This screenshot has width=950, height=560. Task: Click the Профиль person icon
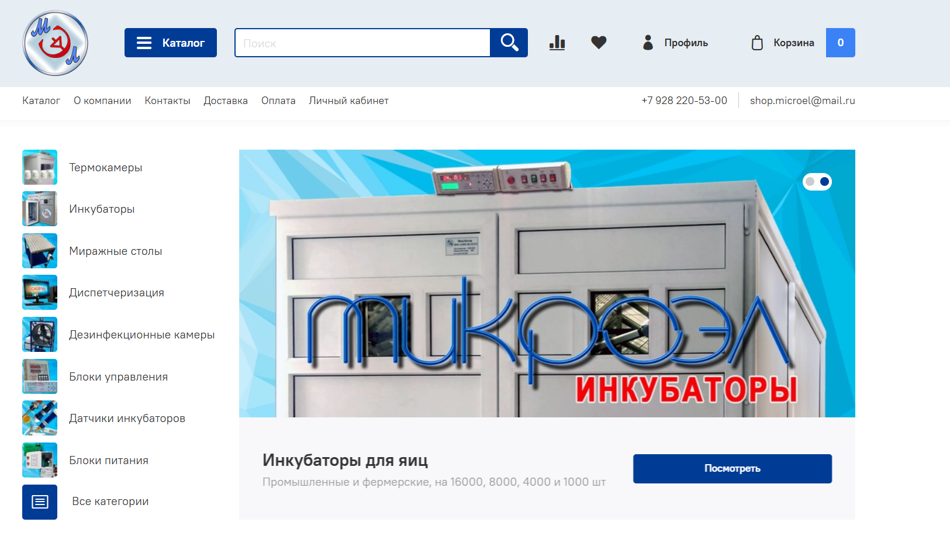[648, 43]
